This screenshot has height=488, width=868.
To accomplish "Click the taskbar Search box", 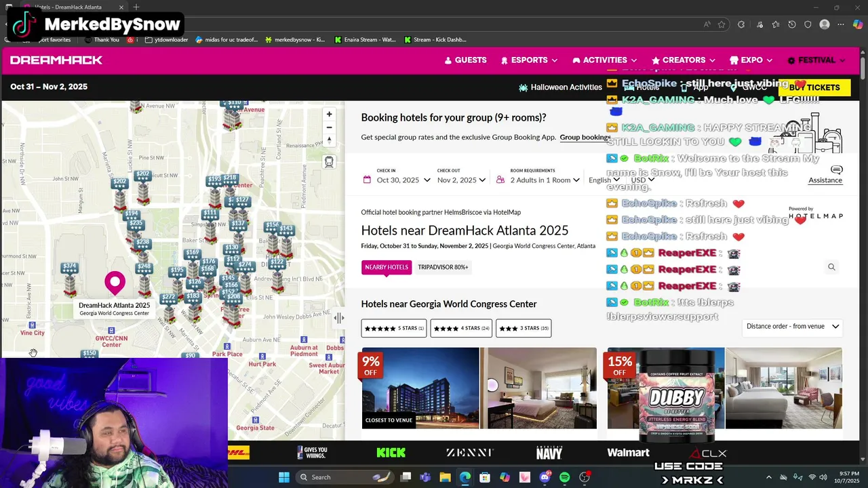I will click(x=344, y=477).
